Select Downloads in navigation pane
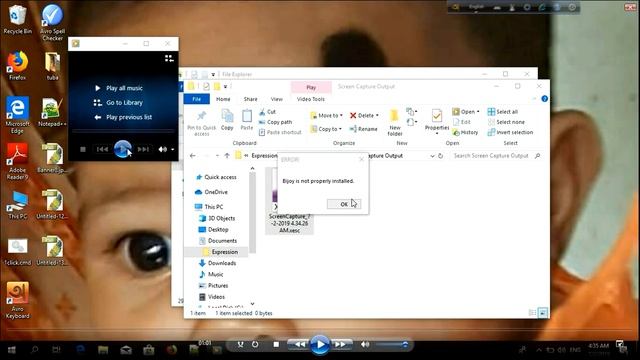This screenshot has height=360, width=640. pos(217,263)
